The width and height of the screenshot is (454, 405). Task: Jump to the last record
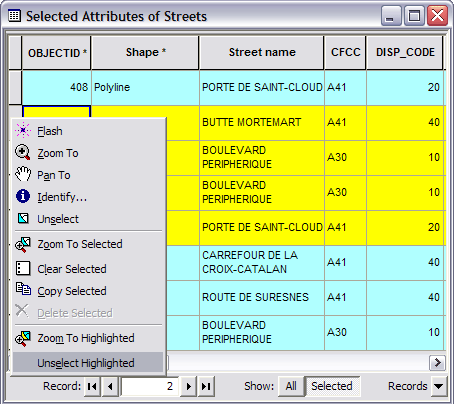pyautogui.click(x=206, y=386)
